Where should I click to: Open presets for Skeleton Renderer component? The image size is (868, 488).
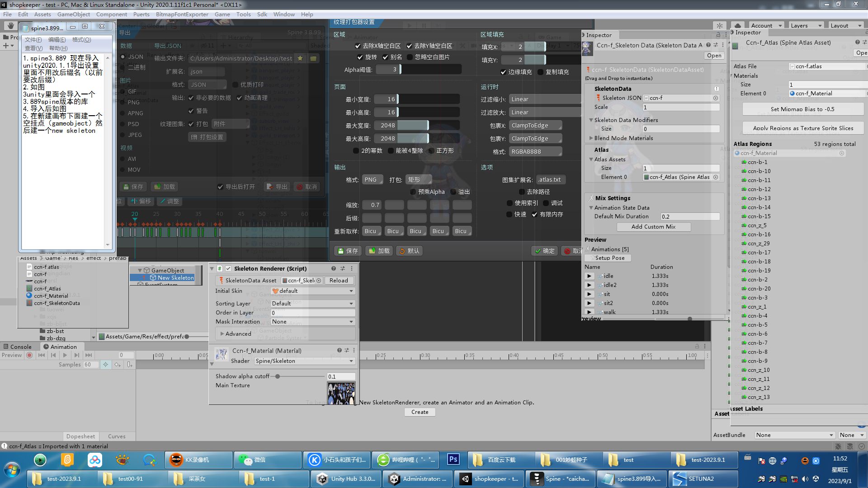click(x=343, y=268)
